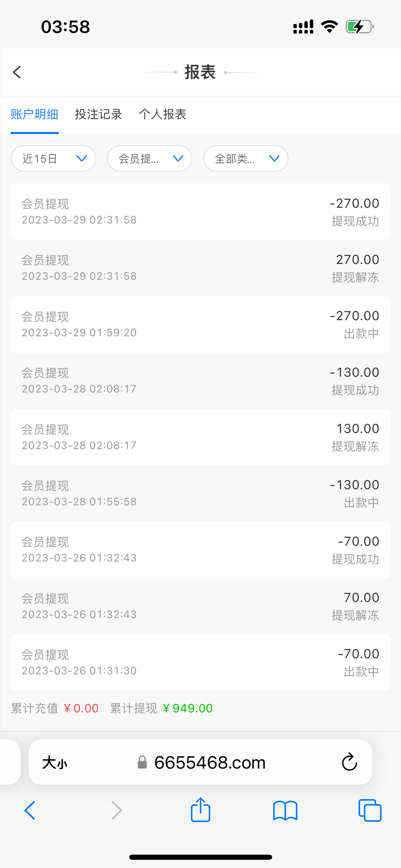Expand the 近15日 date range dropdown
401x868 pixels.
point(53,158)
